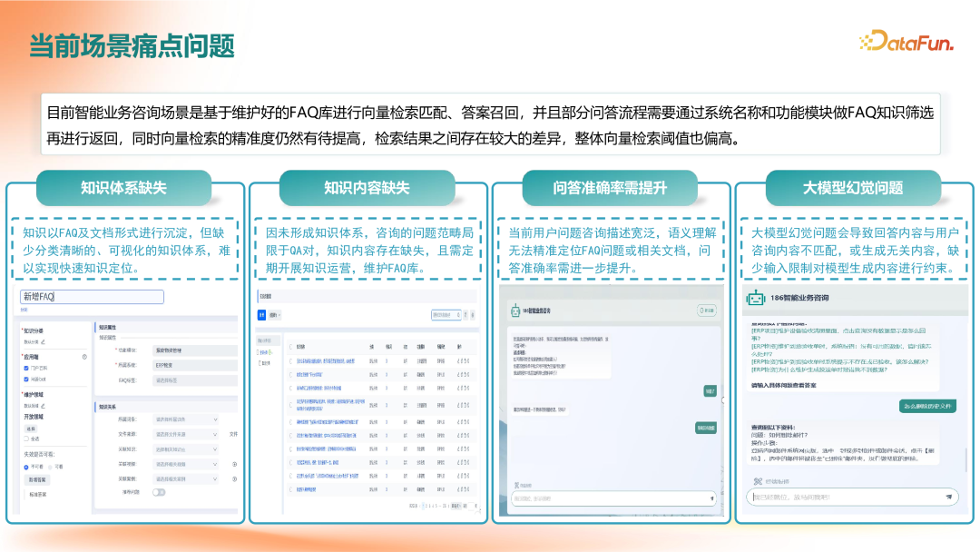
Task: Click the 请输入具体问题查看答案 text
Action: tap(784, 386)
